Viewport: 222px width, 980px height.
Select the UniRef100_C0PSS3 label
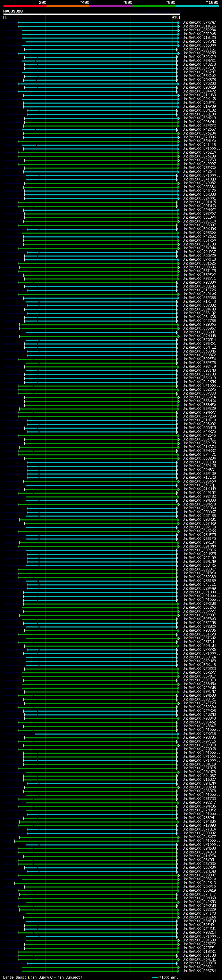(x=199, y=394)
